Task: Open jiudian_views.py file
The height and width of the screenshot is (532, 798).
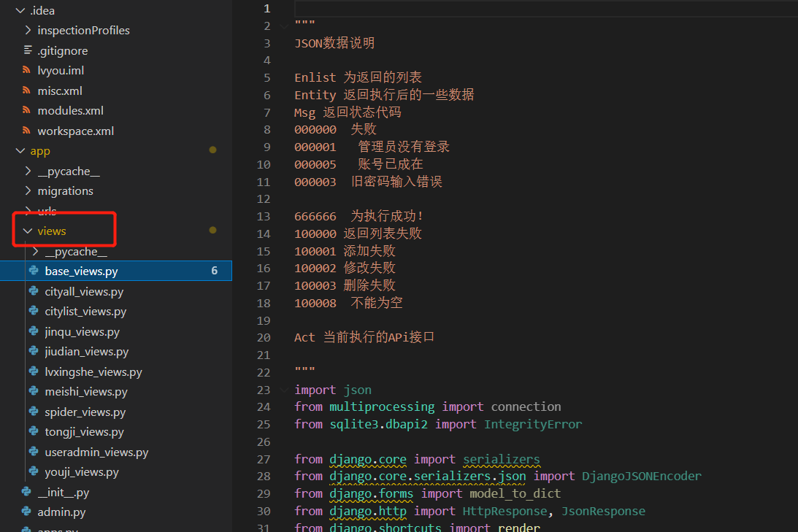Action: point(87,352)
